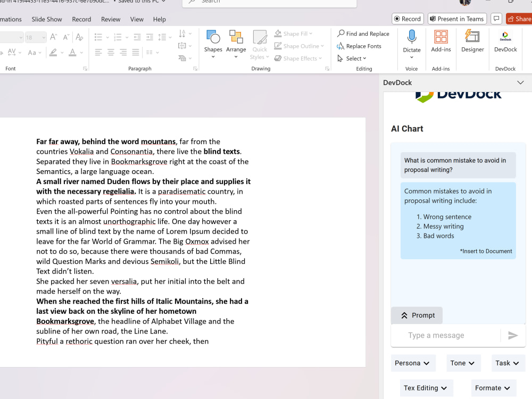Collapse the DevDock pane menu chevron
Image resolution: width=532 pixels, height=399 pixels.
click(520, 82)
